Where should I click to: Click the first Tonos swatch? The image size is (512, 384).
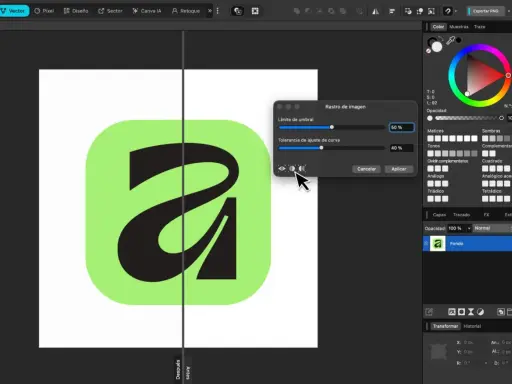click(x=430, y=153)
